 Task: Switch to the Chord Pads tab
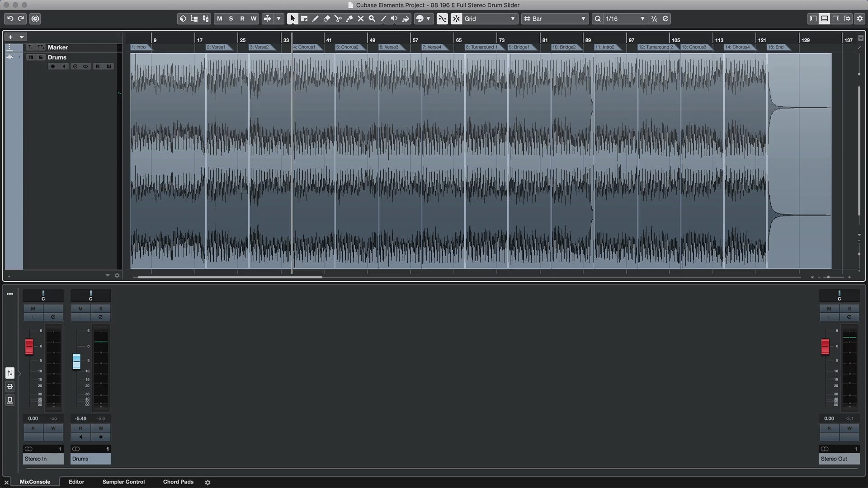coord(178,482)
